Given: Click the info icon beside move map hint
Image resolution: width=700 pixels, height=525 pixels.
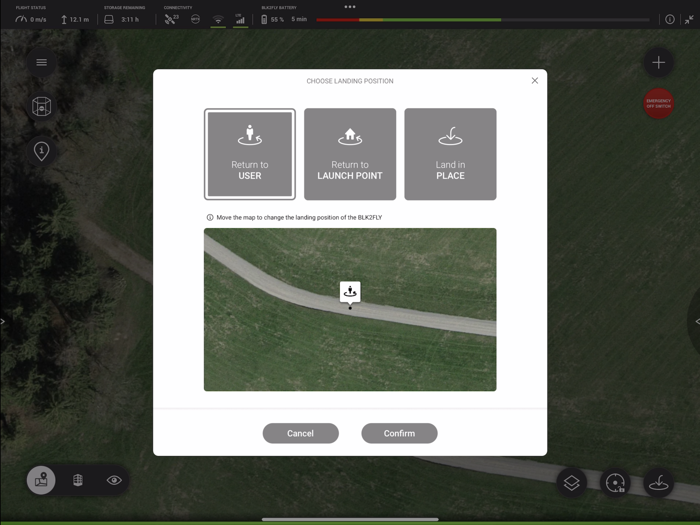Looking at the screenshot, I should pos(210,217).
